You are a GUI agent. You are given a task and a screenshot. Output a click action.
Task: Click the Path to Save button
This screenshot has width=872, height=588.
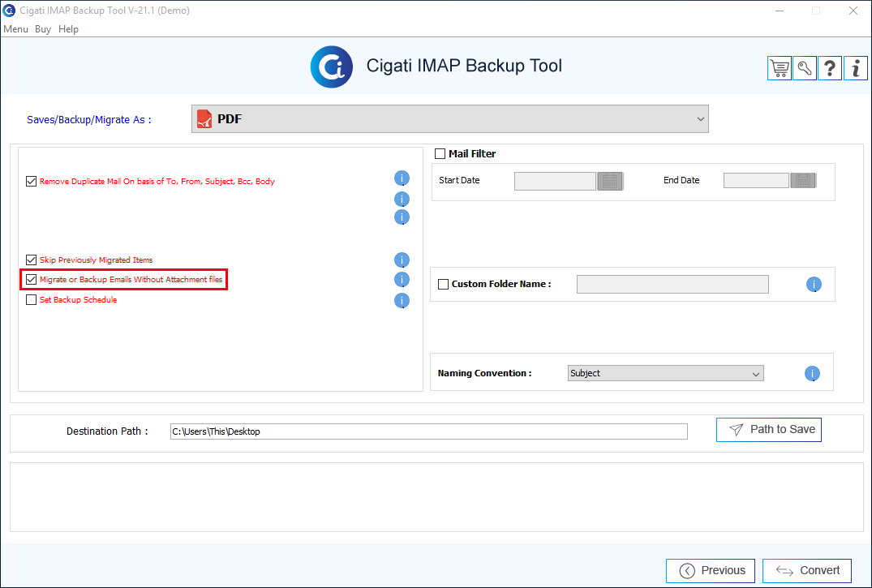(768, 430)
